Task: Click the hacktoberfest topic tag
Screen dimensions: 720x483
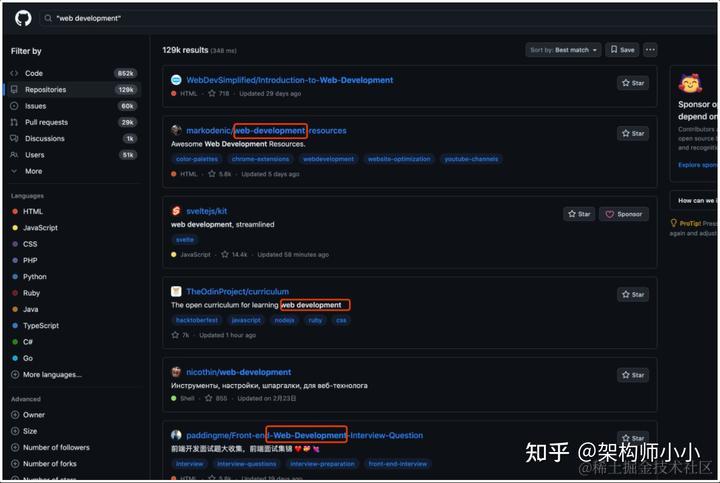Action: click(x=197, y=320)
